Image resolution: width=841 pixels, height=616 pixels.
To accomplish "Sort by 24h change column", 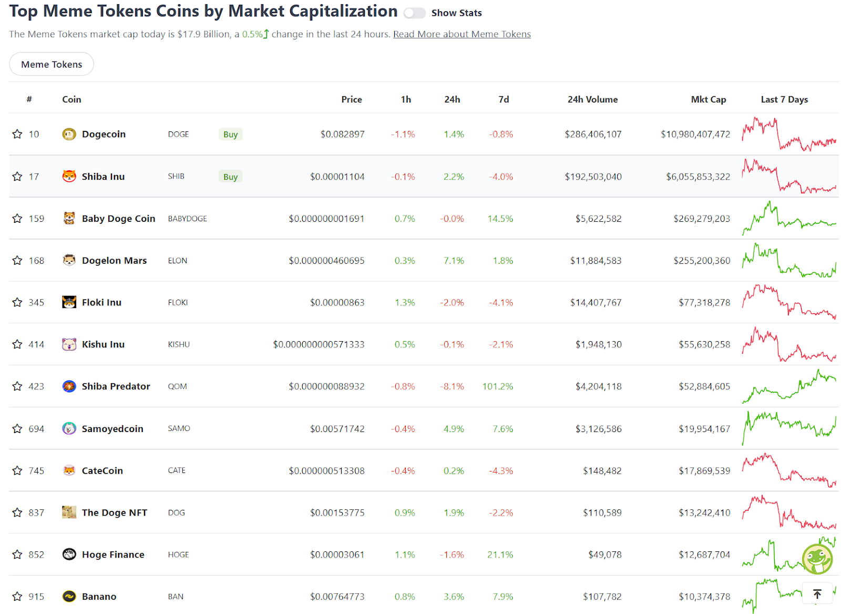I will click(x=452, y=99).
